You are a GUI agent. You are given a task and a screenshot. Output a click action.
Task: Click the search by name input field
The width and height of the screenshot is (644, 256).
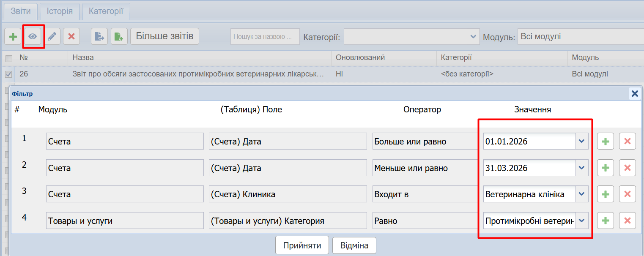point(265,37)
